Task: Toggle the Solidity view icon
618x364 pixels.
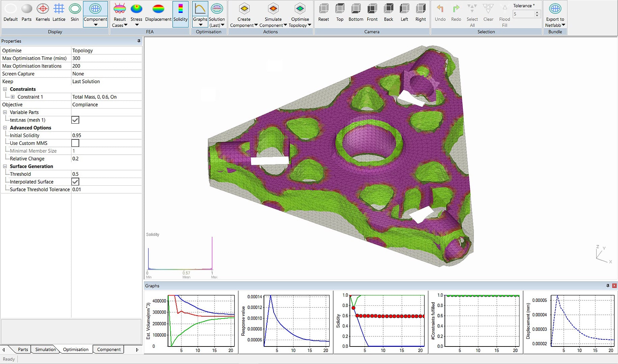Action: tap(180, 9)
